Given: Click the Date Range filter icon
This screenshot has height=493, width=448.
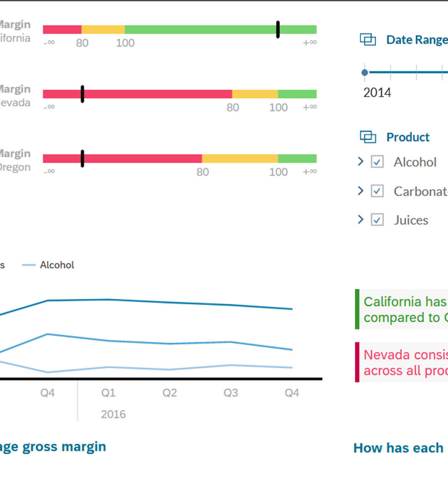Looking at the screenshot, I should coord(368,40).
